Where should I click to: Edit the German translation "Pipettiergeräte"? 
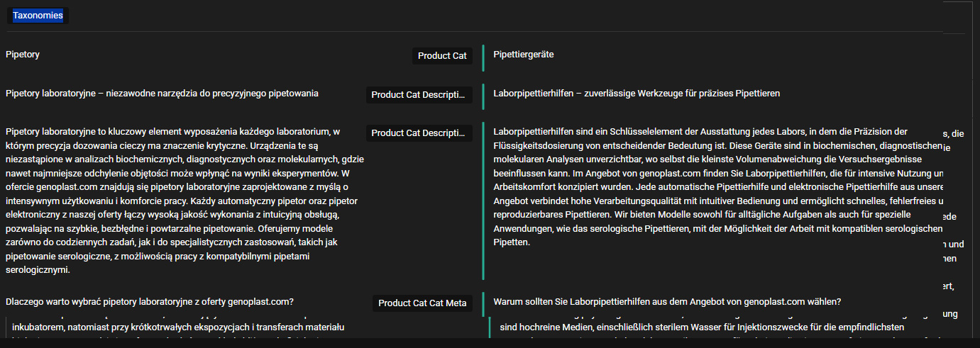[524, 55]
